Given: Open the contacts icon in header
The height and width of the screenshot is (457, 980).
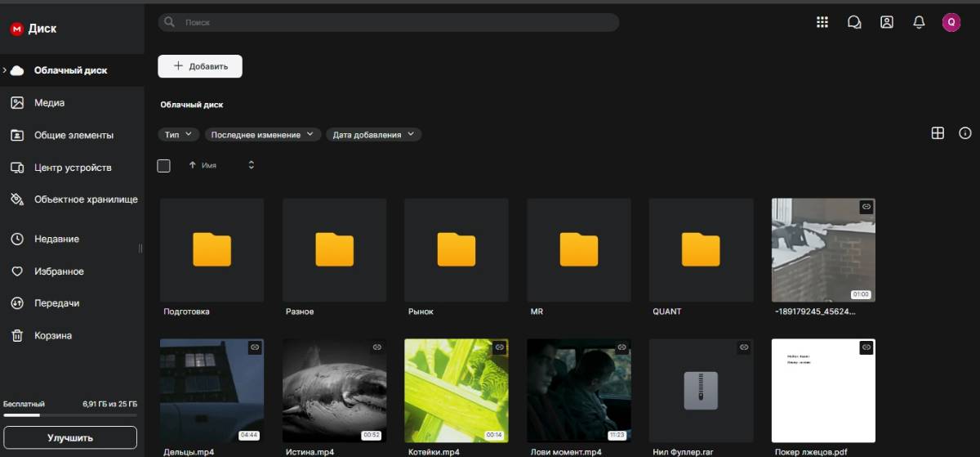Looking at the screenshot, I should (886, 22).
